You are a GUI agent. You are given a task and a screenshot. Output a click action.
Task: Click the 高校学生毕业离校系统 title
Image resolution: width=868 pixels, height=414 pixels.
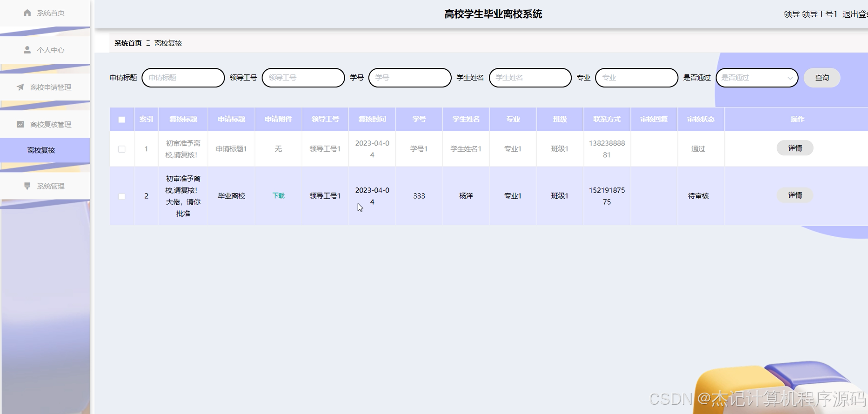493,14
